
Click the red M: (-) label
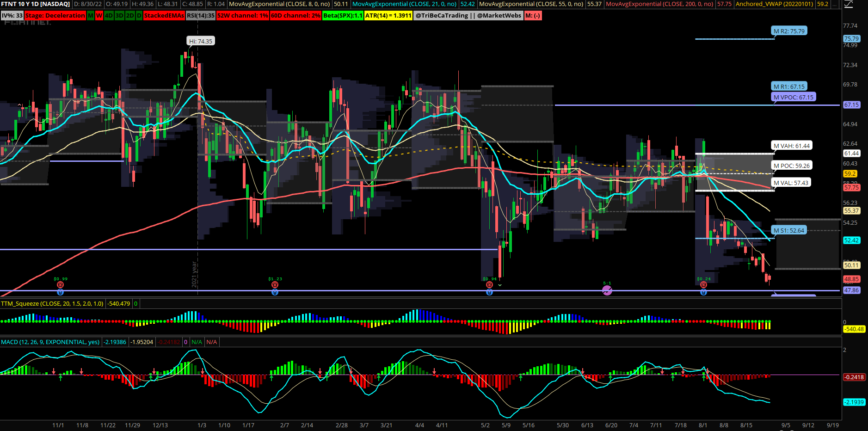click(x=533, y=15)
